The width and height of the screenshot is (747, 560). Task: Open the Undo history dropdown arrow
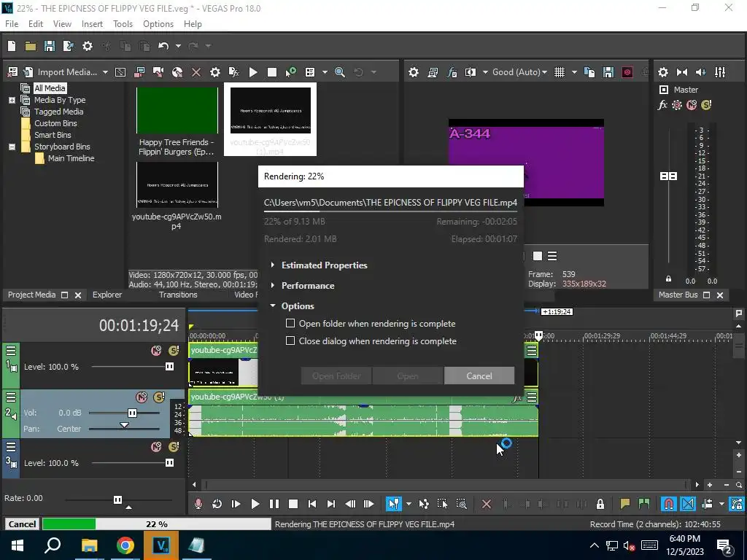[x=178, y=46]
